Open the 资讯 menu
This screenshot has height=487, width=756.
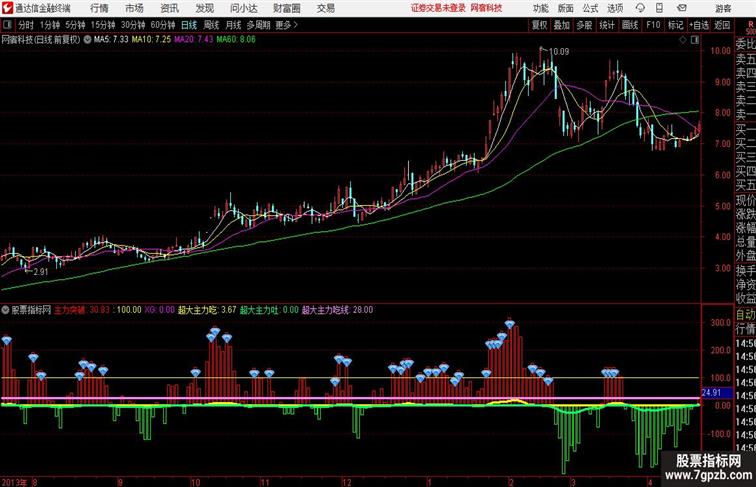(169, 8)
